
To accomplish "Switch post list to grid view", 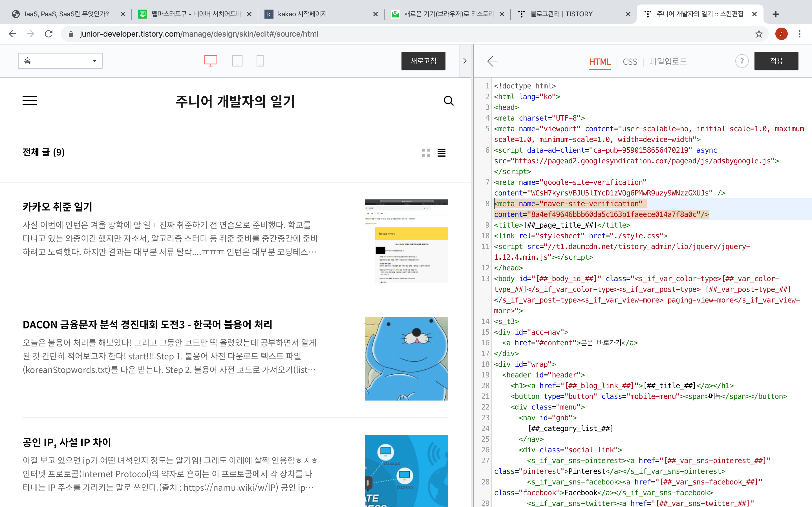I will point(425,153).
